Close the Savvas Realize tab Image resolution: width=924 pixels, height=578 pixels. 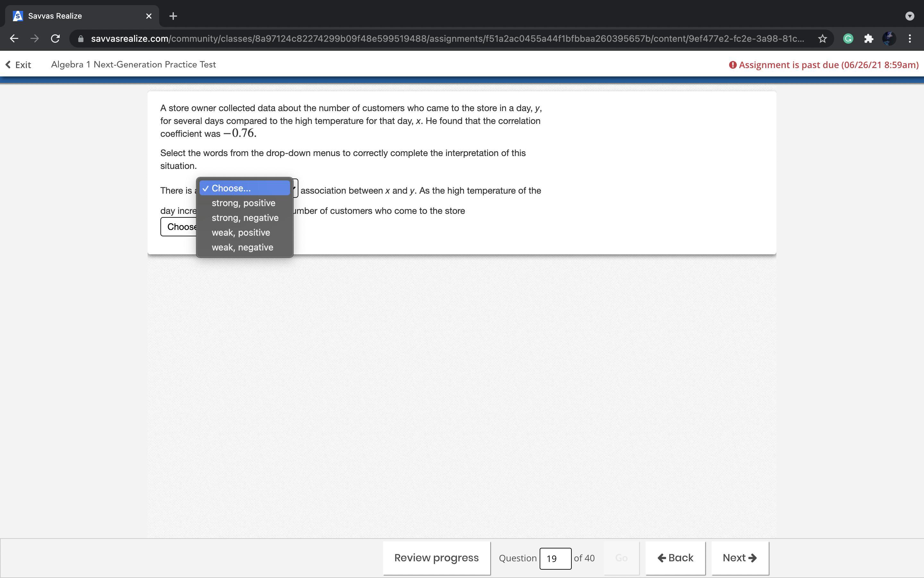tap(149, 16)
